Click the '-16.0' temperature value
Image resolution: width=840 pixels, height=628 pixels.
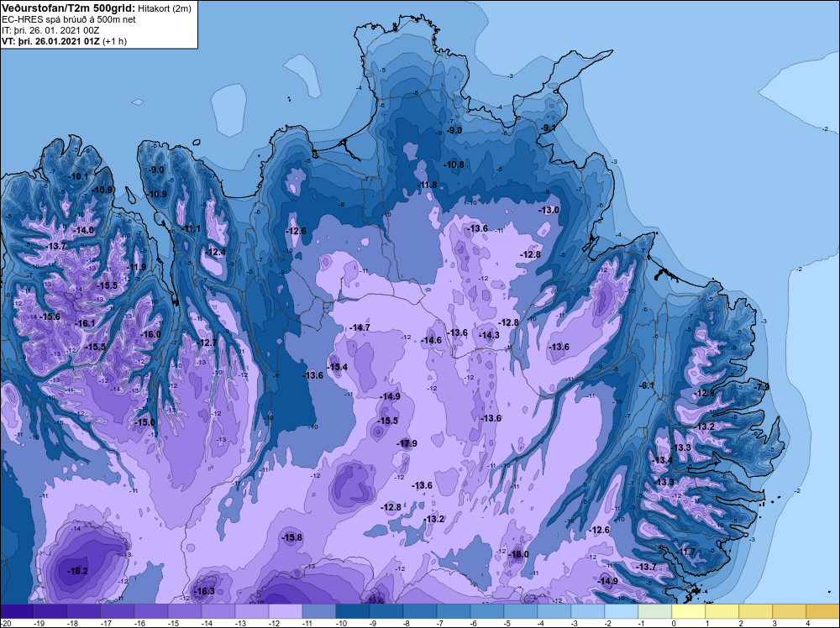(150, 334)
